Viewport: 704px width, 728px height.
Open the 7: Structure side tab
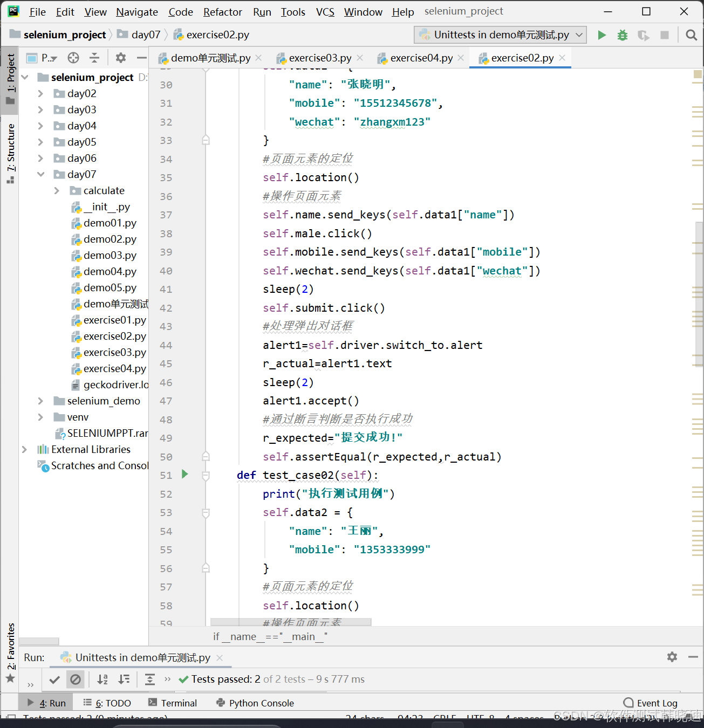click(10, 153)
